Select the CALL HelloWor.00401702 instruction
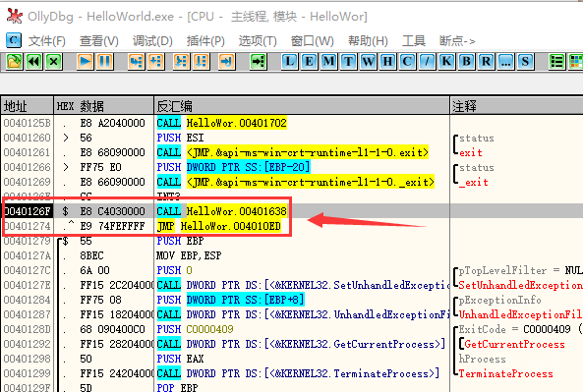This screenshot has width=583, height=392. tap(221, 123)
